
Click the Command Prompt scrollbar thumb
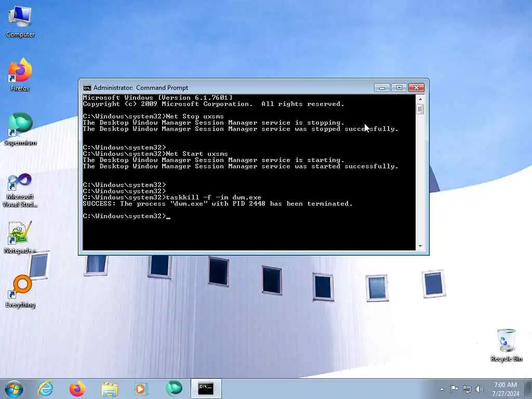420,109
